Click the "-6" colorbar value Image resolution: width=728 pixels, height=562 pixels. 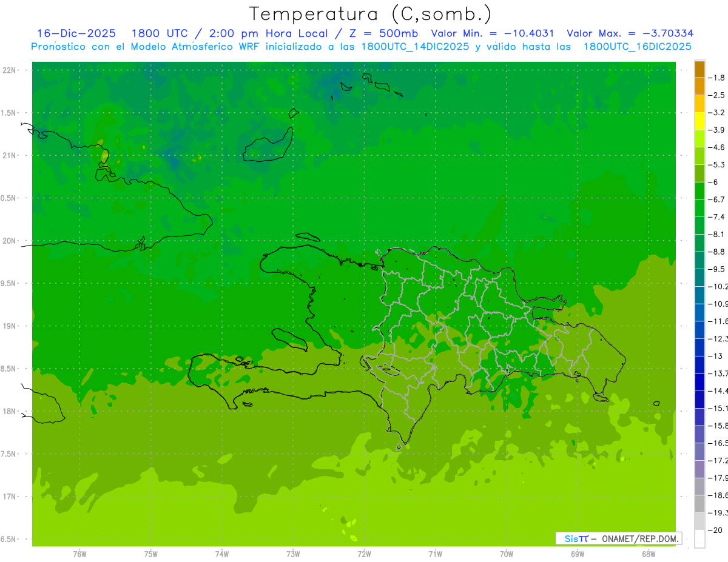(714, 182)
